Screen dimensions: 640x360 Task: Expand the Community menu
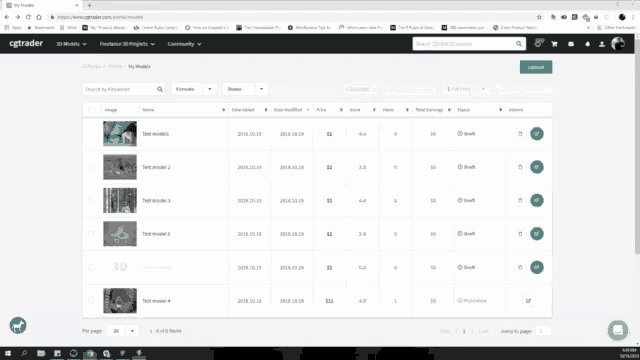(x=184, y=44)
